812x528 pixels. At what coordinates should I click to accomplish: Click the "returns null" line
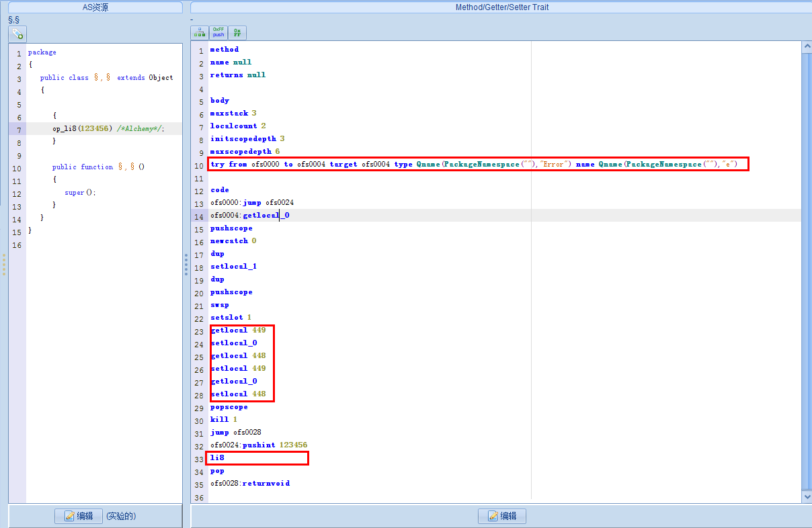tap(238, 75)
